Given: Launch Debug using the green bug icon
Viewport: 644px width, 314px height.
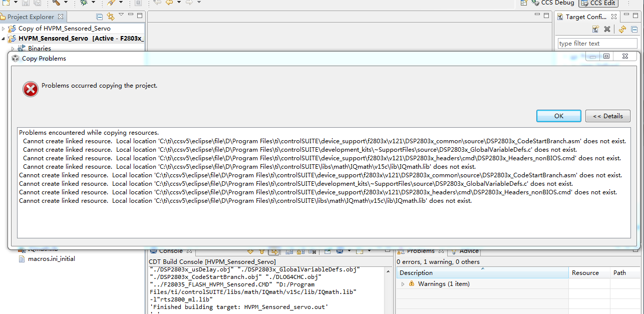Looking at the screenshot, I should (84, 3).
